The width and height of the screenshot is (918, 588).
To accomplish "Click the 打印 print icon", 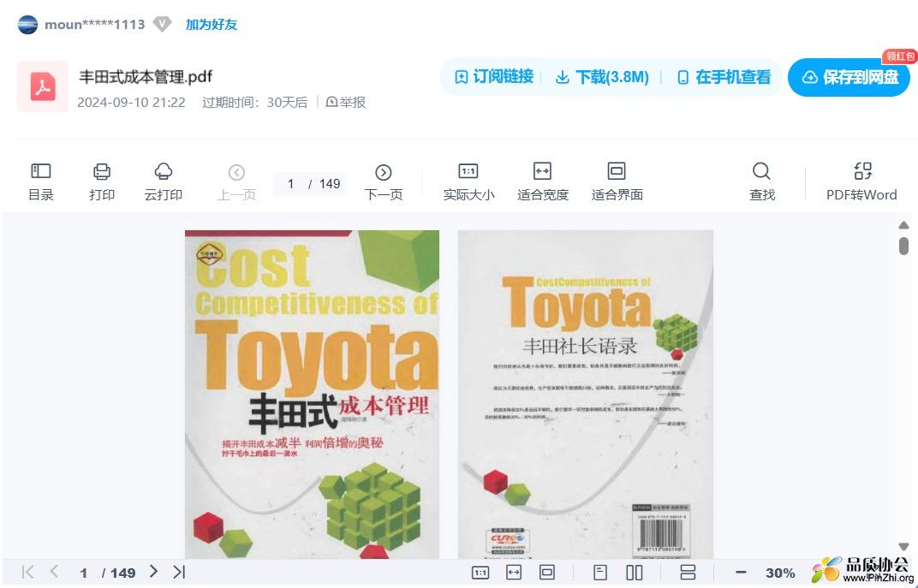I will click(x=102, y=182).
